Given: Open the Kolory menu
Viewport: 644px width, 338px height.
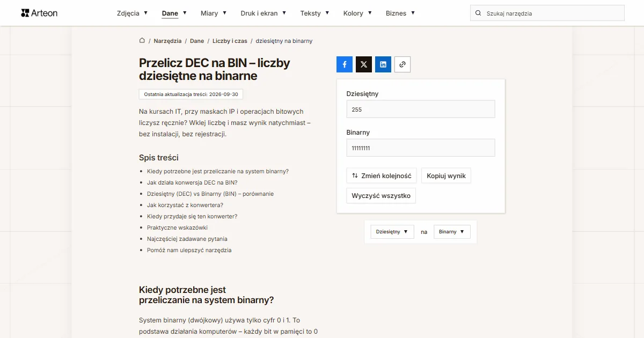Looking at the screenshot, I should [x=357, y=13].
